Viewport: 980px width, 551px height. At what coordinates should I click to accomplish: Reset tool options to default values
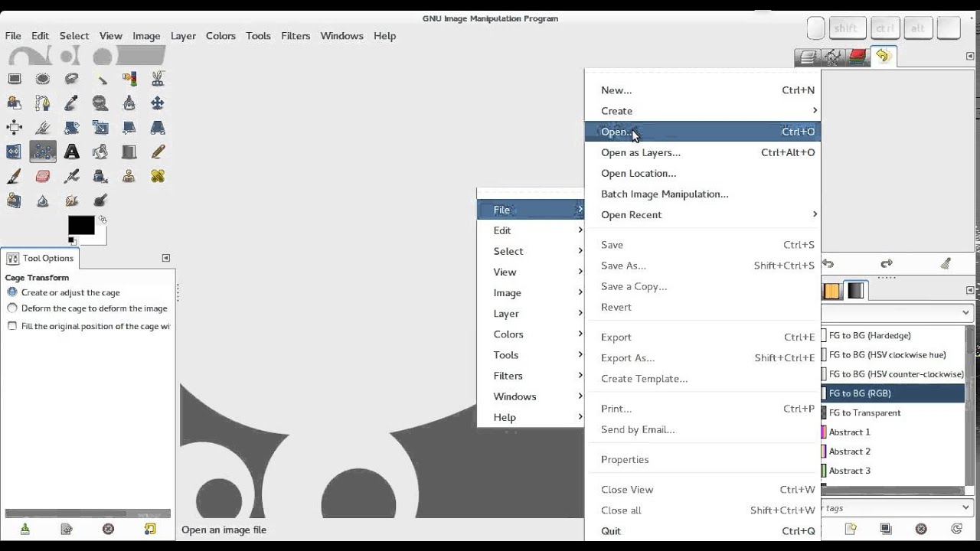point(150,529)
